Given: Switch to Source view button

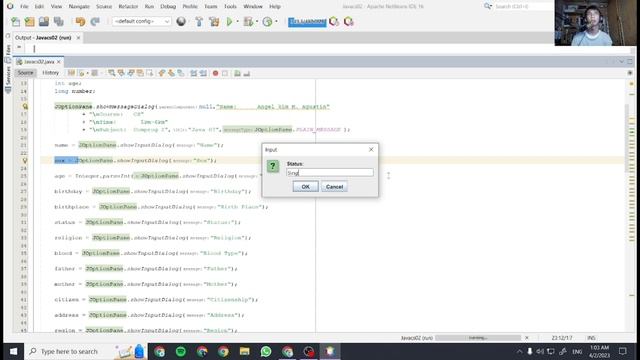Looking at the screenshot, I should point(25,73).
